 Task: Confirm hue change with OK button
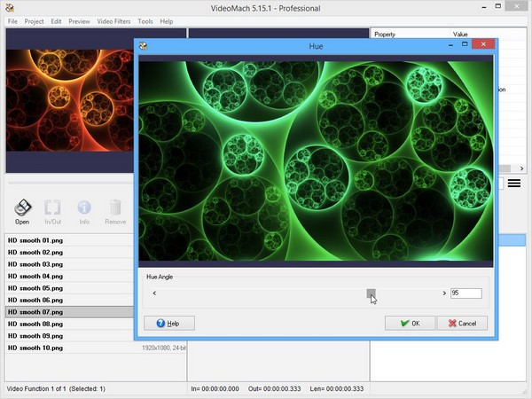click(x=410, y=323)
